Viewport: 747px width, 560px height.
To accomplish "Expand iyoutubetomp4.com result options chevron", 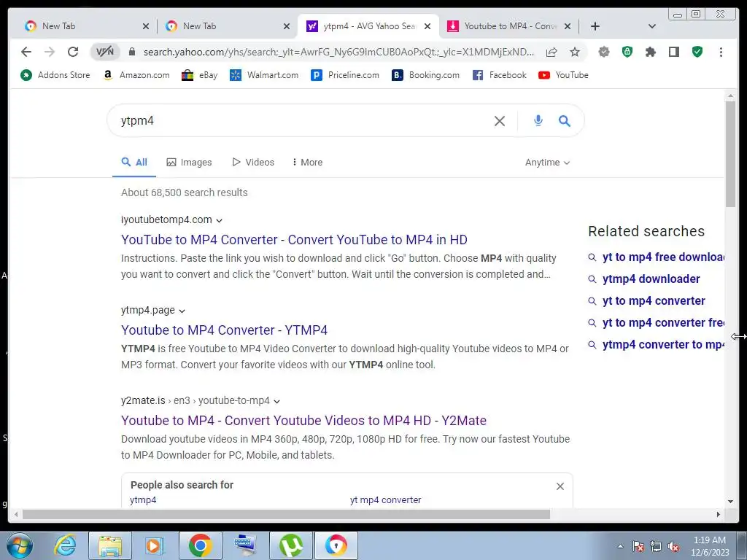I will click(219, 220).
